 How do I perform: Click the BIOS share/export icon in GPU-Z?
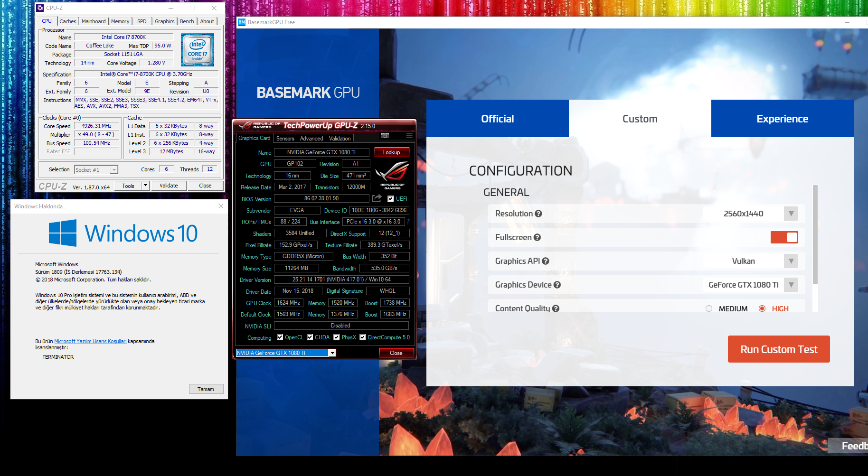tap(377, 198)
